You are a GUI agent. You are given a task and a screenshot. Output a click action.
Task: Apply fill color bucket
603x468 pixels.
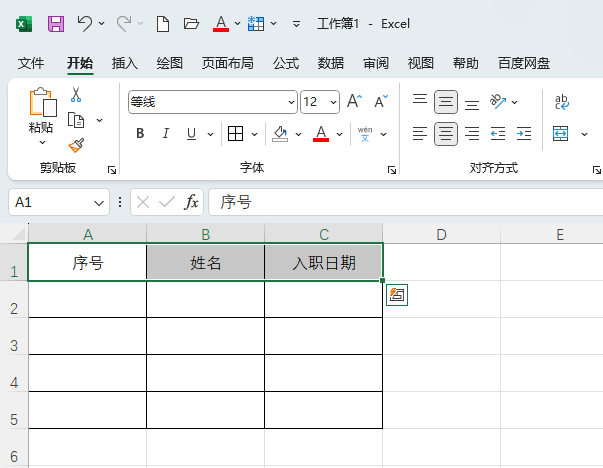coord(280,134)
